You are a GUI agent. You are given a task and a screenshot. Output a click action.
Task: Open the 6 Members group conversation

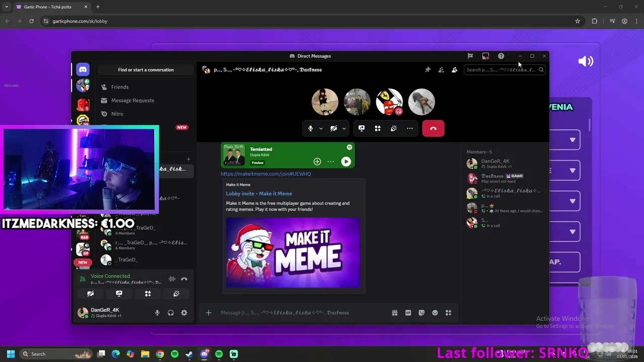click(x=146, y=245)
